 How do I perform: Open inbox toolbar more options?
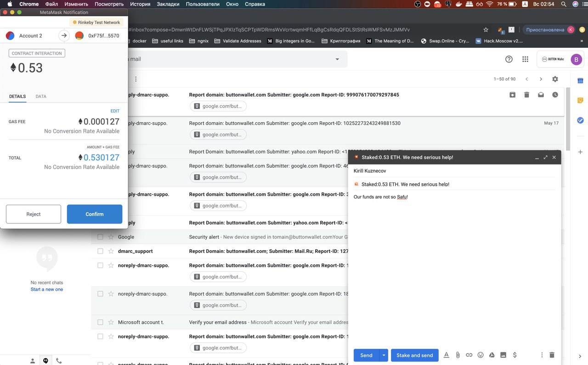[x=136, y=79]
